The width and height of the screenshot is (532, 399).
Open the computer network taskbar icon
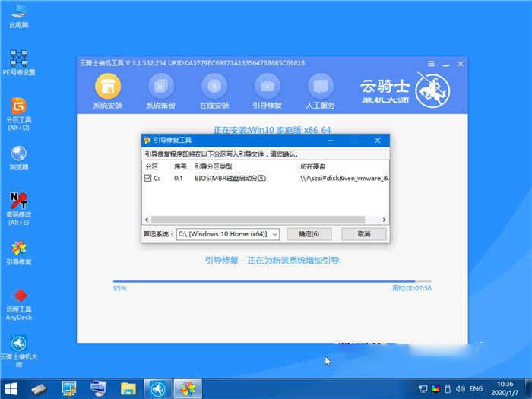tap(98, 389)
